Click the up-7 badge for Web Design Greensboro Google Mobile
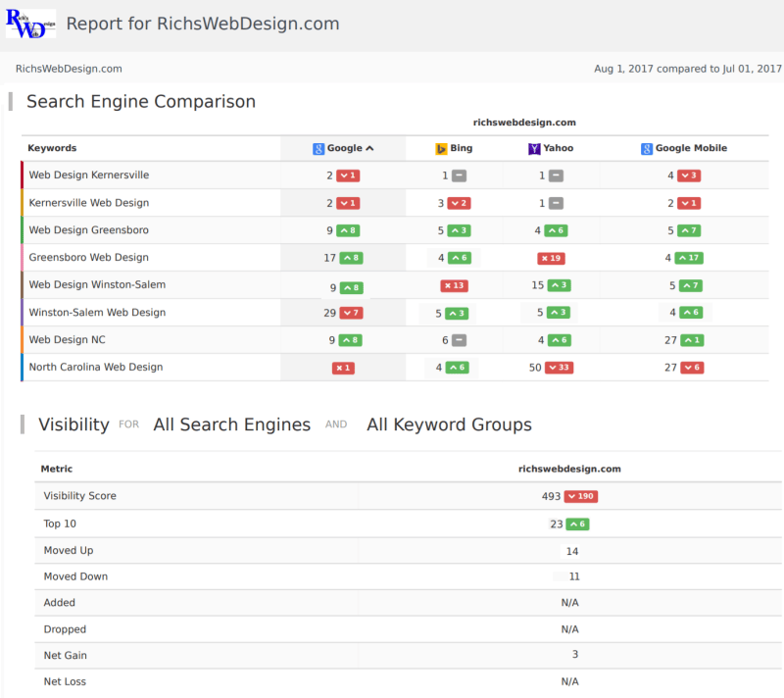This screenshot has width=784, height=698. 689,230
